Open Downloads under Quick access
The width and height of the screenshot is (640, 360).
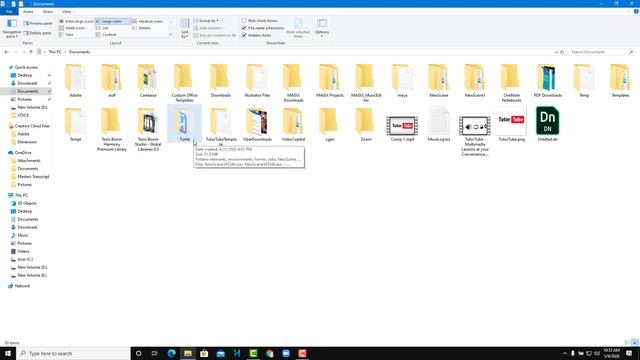pyautogui.click(x=27, y=83)
